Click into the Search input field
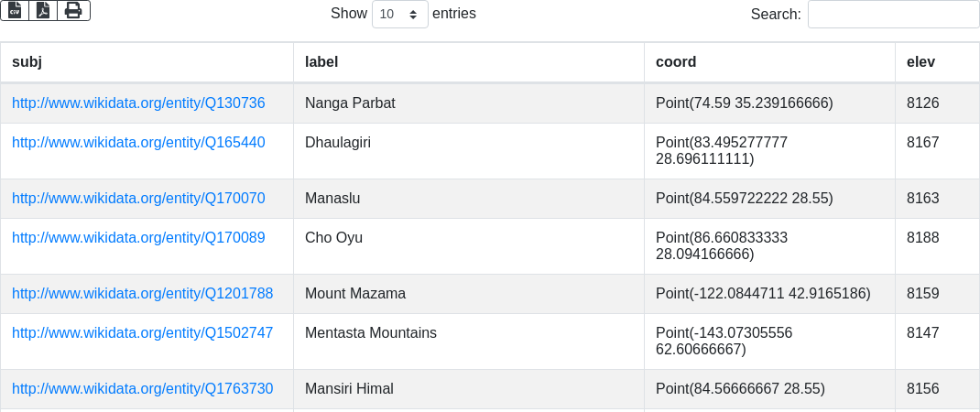The image size is (980, 412). (893, 15)
